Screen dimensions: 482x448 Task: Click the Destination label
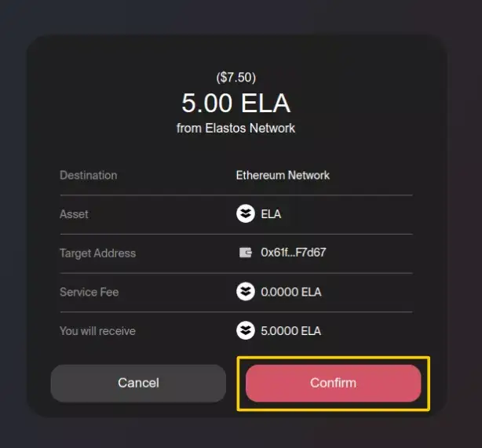click(88, 175)
